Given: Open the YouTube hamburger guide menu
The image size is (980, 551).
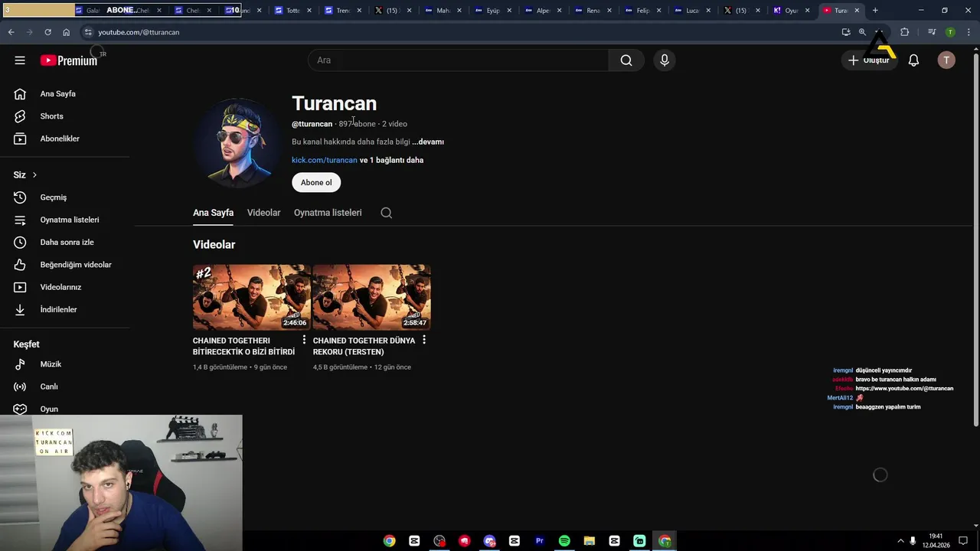Looking at the screenshot, I should (20, 60).
